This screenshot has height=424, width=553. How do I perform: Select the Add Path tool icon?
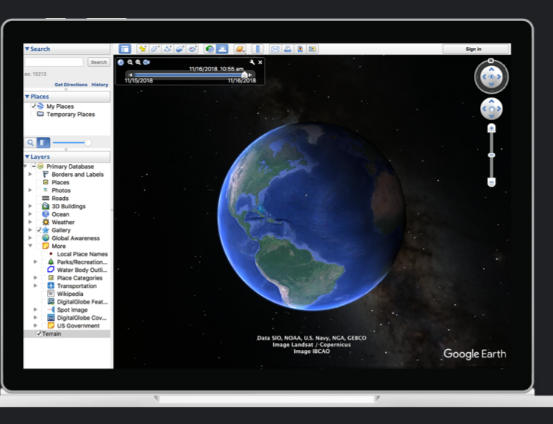pyautogui.click(x=168, y=49)
